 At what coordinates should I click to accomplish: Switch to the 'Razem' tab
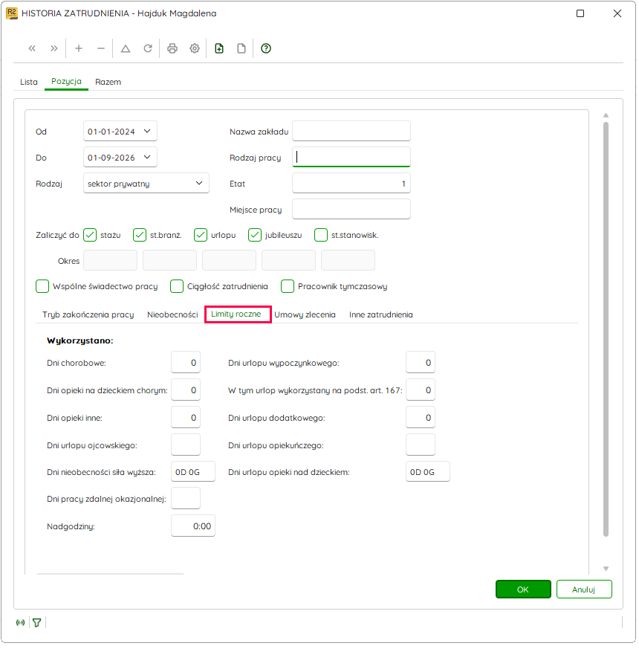(x=108, y=82)
